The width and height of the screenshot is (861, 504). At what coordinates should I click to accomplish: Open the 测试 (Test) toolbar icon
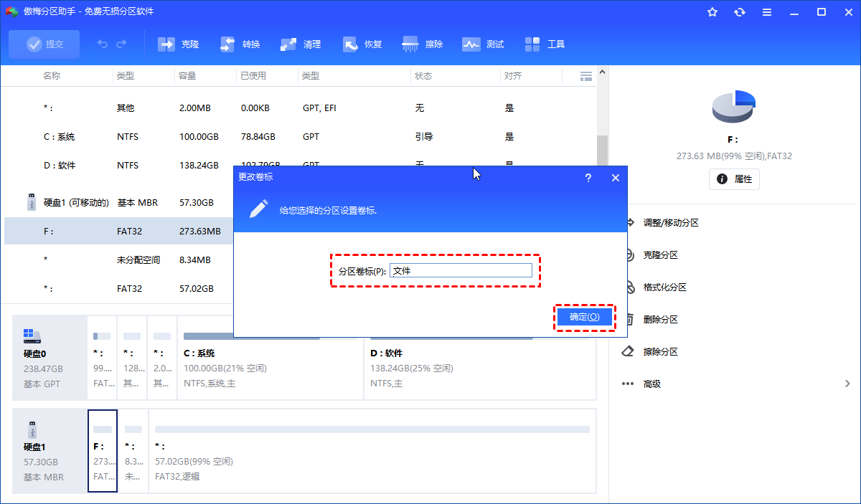click(483, 44)
